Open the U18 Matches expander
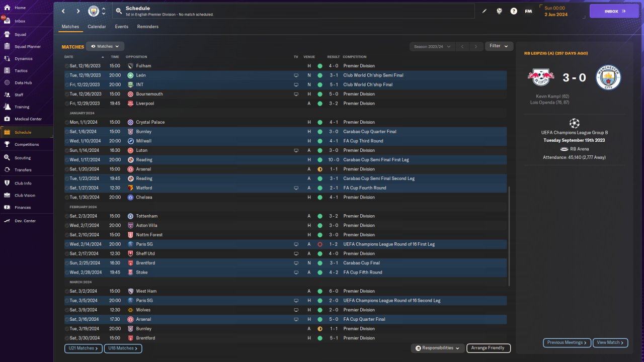Viewport: 644px width, 362px height. [x=123, y=348]
